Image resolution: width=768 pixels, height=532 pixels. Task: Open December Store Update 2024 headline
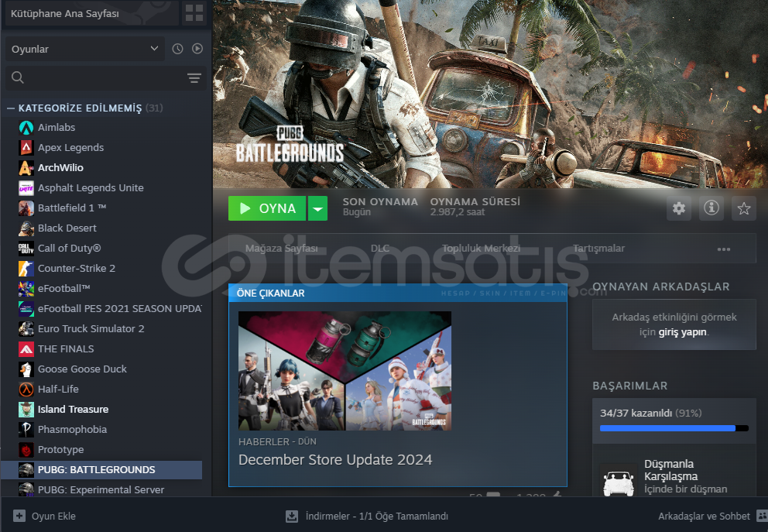[335, 459]
